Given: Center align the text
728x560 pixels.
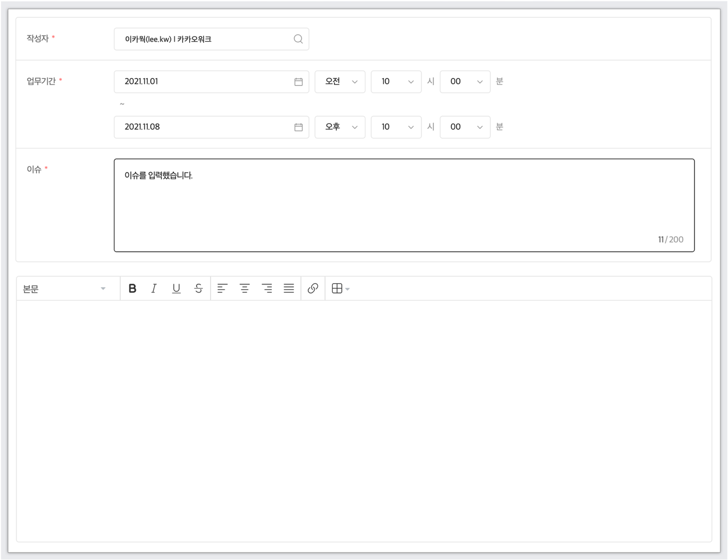Looking at the screenshot, I should coord(245,288).
